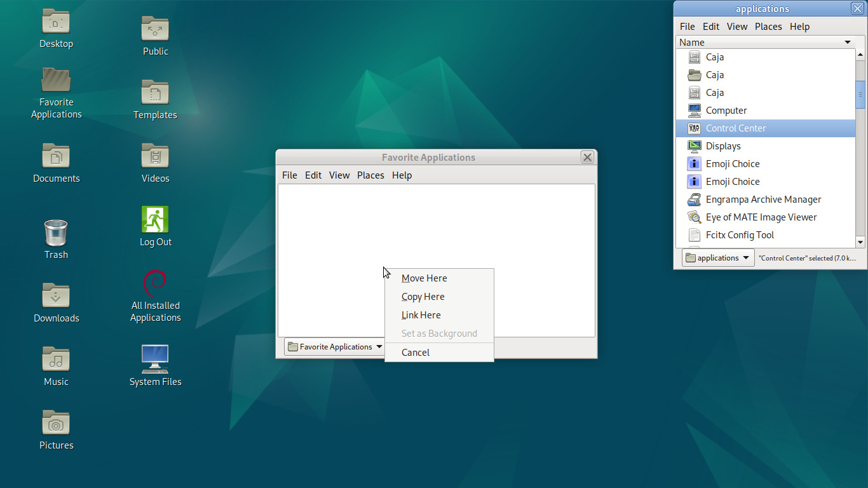Click Cancel in the drop context menu
Viewport: 868px width, 488px height.
[439, 353]
